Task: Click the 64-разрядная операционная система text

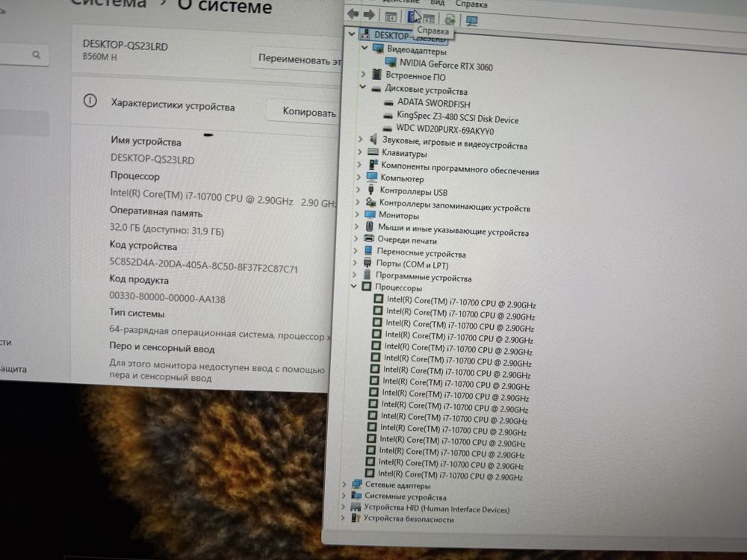Action: pos(193,332)
